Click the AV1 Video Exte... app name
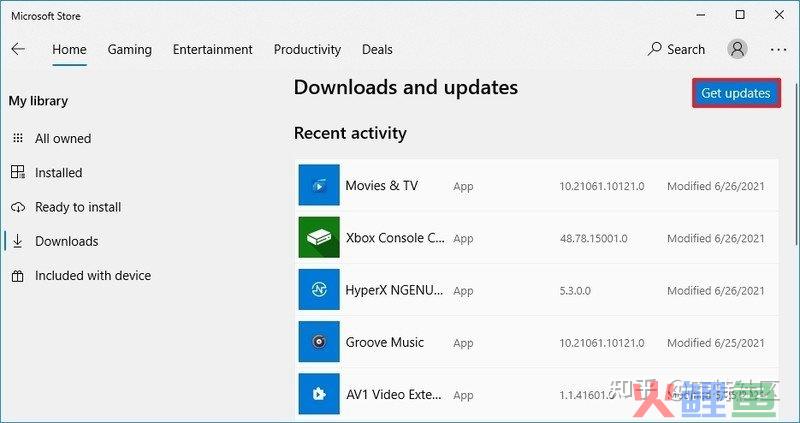The width and height of the screenshot is (800, 423). click(393, 394)
